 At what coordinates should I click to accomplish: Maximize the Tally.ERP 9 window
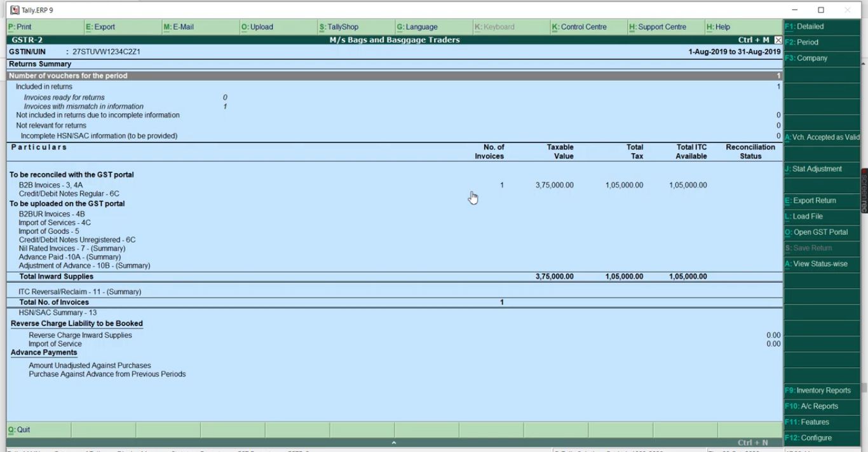coord(820,10)
